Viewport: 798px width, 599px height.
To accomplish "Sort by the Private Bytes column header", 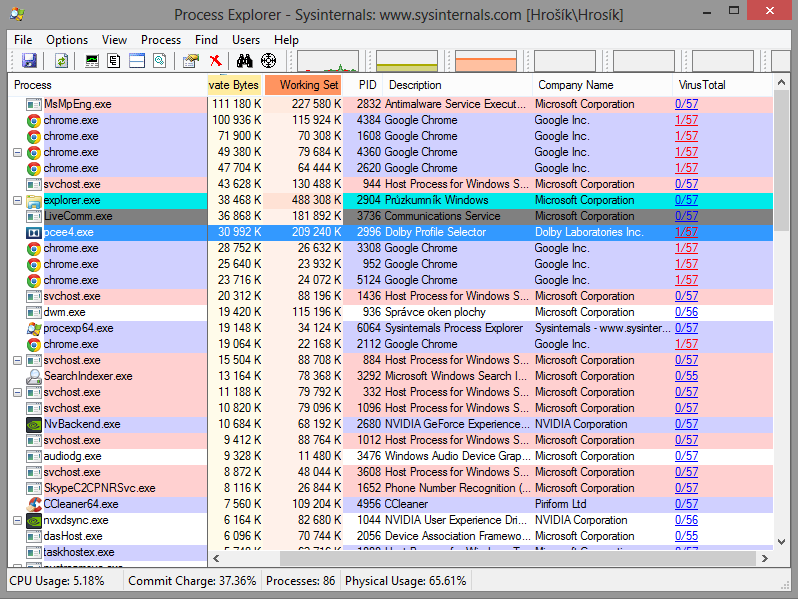I will tap(235, 85).
